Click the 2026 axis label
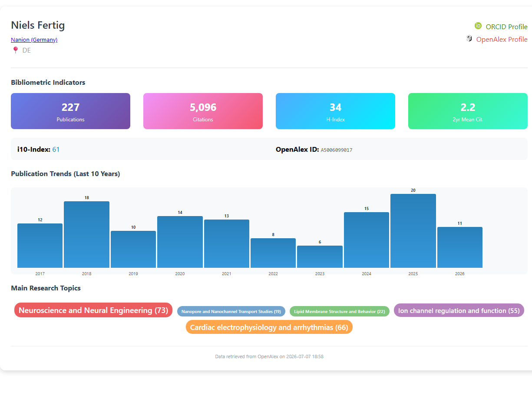 click(460, 274)
